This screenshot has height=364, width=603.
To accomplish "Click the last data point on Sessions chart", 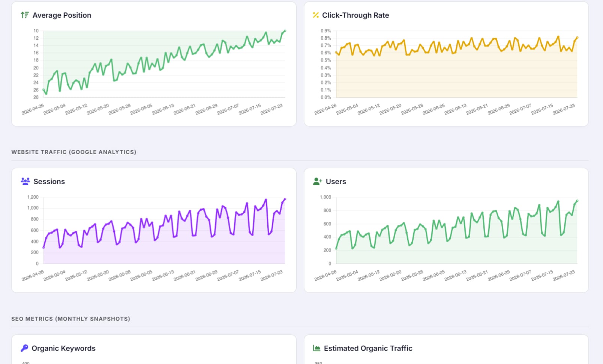I will (x=285, y=199).
